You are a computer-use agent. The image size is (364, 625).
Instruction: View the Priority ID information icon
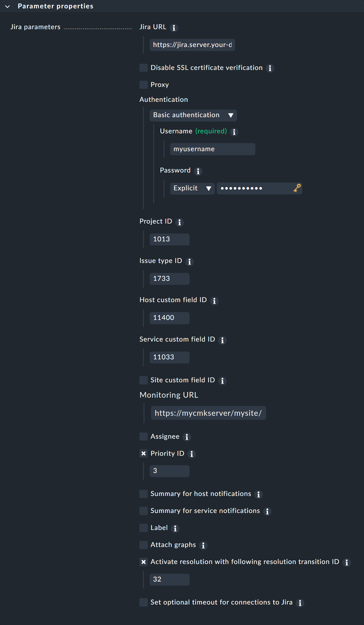point(191,454)
